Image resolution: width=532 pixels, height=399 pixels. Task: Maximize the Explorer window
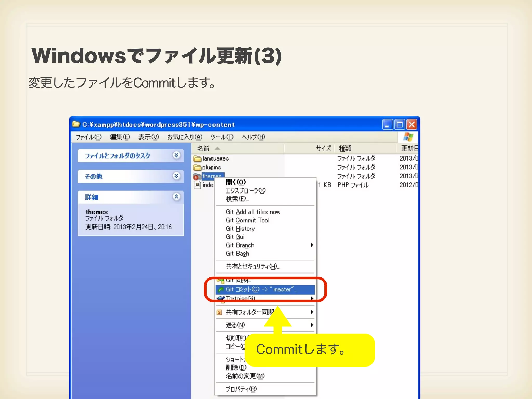(x=399, y=125)
